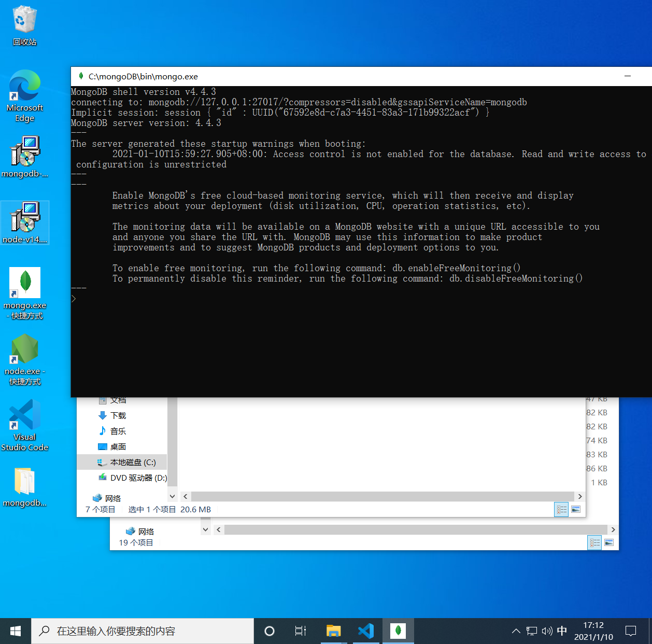Open the network status tray icon

[532, 631]
